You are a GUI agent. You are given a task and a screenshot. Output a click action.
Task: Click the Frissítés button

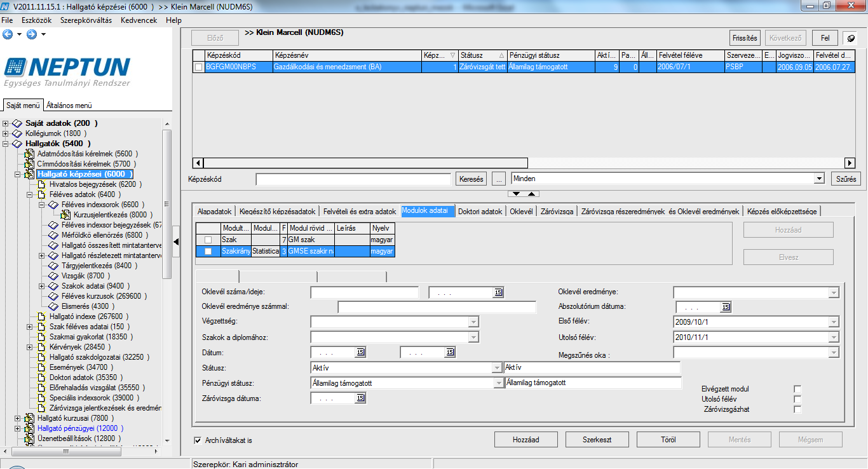pyautogui.click(x=745, y=38)
